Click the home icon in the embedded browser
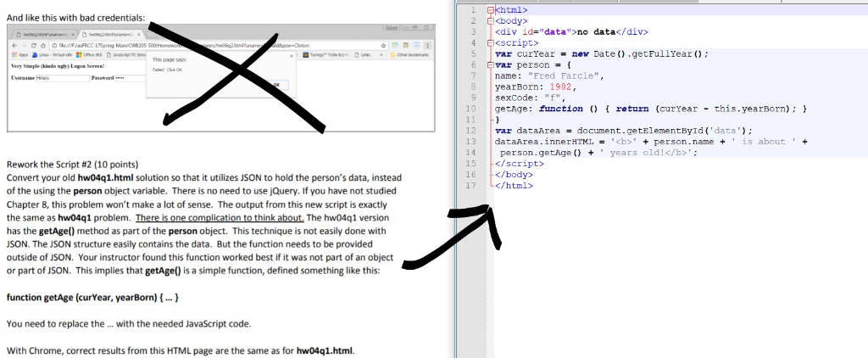This screenshot has height=358, width=868. click(x=43, y=46)
